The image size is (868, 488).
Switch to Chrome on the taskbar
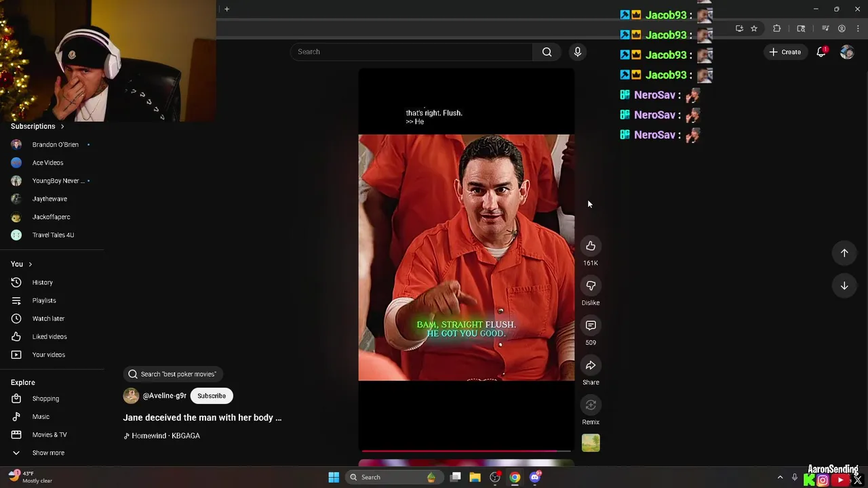515,477
